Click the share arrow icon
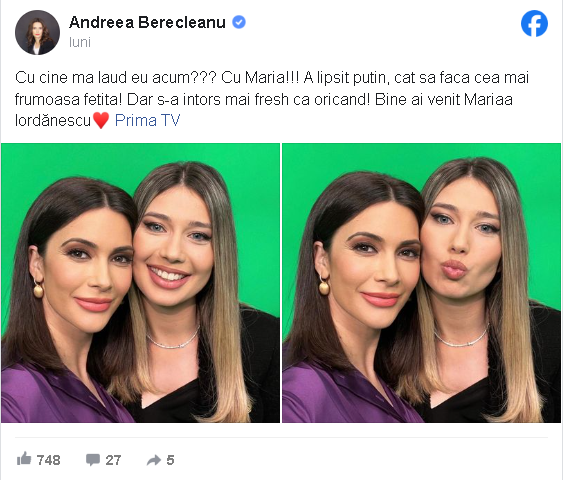The height and width of the screenshot is (480, 563). tap(154, 460)
